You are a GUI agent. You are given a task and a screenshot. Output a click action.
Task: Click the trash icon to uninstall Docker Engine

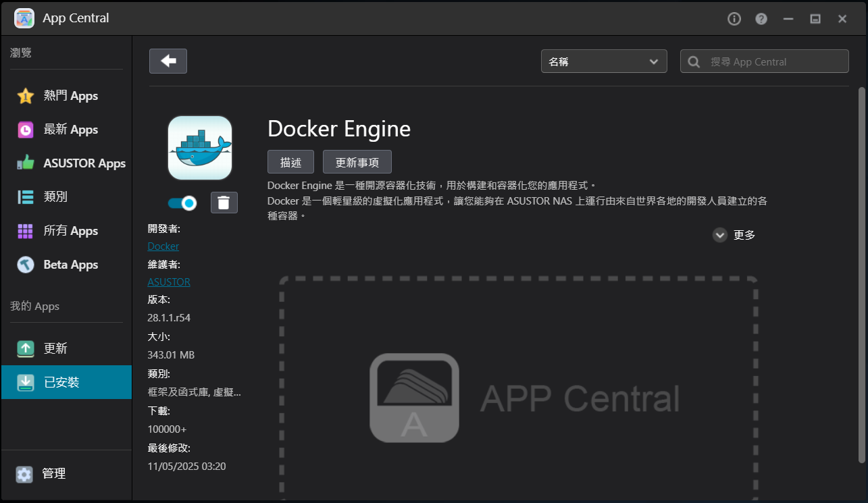(x=224, y=203)
